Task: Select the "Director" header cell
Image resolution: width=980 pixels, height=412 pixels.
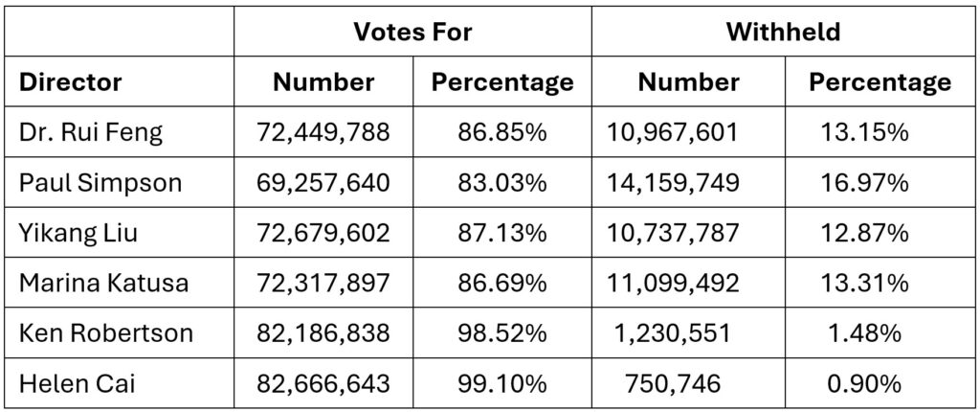Action: tap(71, 82)
